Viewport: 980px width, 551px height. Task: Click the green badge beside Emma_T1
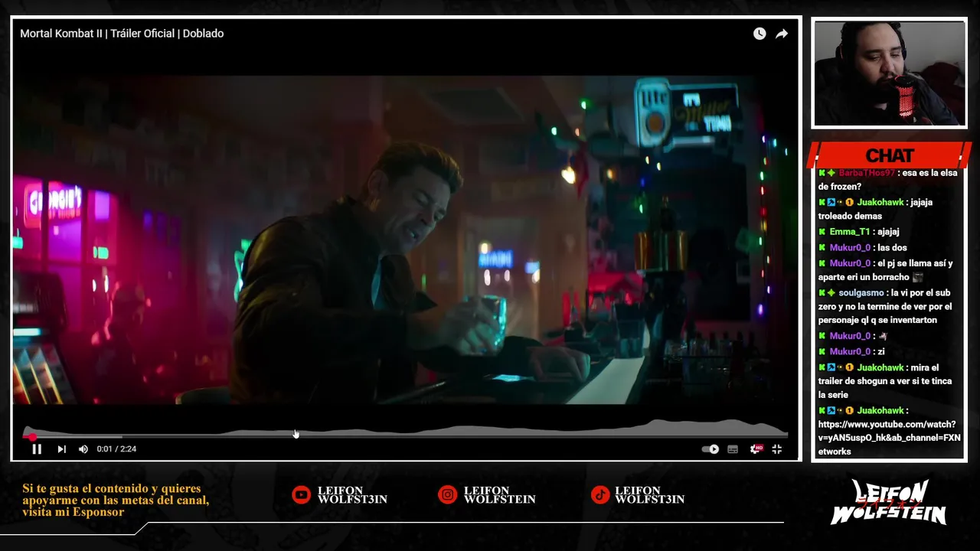point(822,232)
